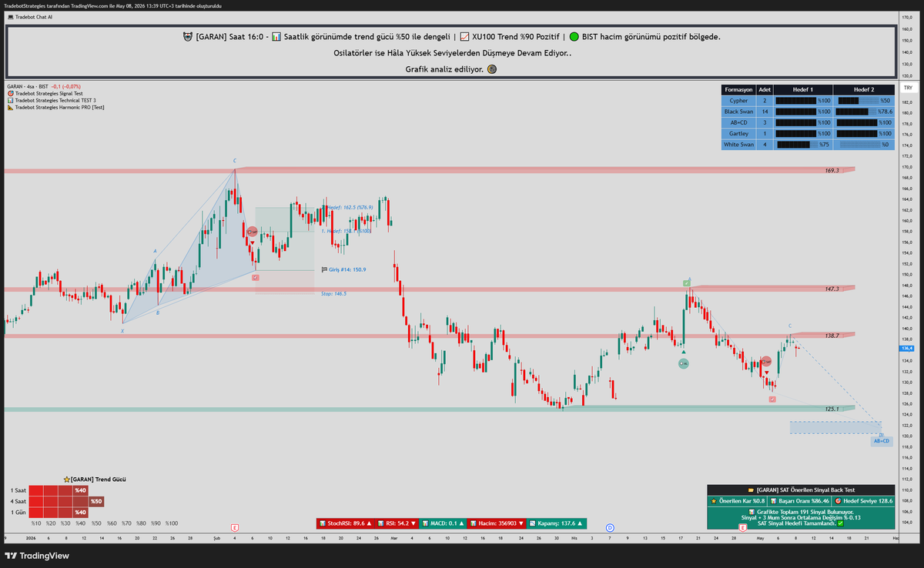
Task: Click the Stop: 146.5 label
Action: pos(333,293)
